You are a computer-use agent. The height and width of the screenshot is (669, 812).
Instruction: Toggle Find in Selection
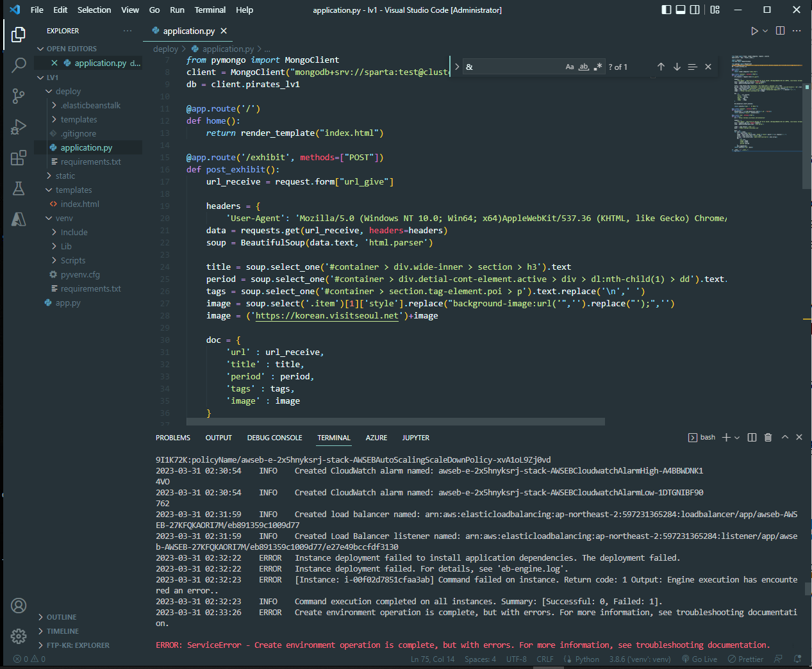692,67
